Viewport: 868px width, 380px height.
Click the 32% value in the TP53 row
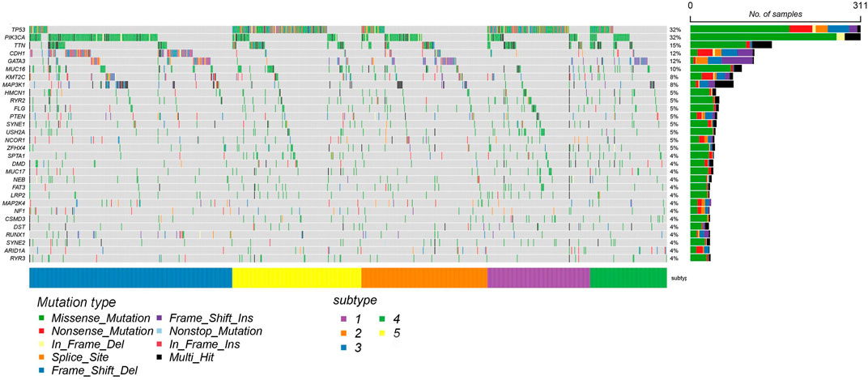[674, 29]
